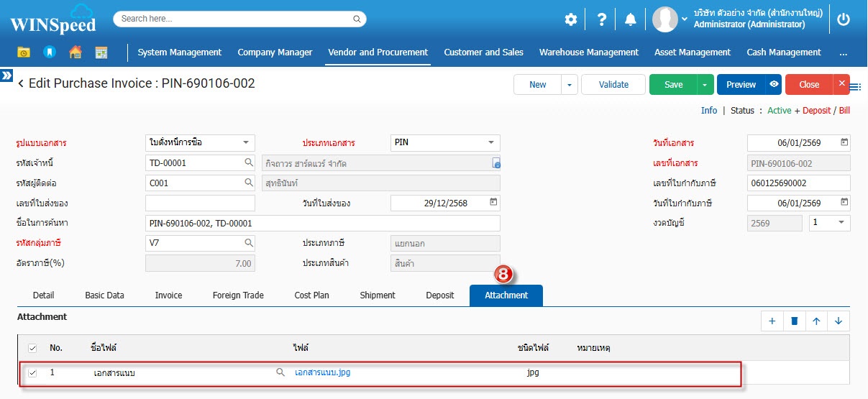Viewport: 868px width, 399px height.
Task: Click the settings gear icon
Action: [x=570, y=20]
